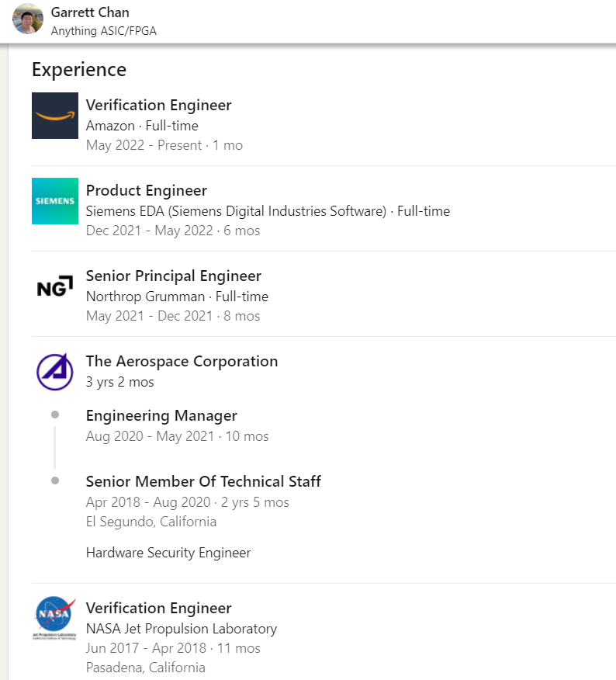Select the Product Engineer job title
616x680 pixels.
click(x=146, y=190)
